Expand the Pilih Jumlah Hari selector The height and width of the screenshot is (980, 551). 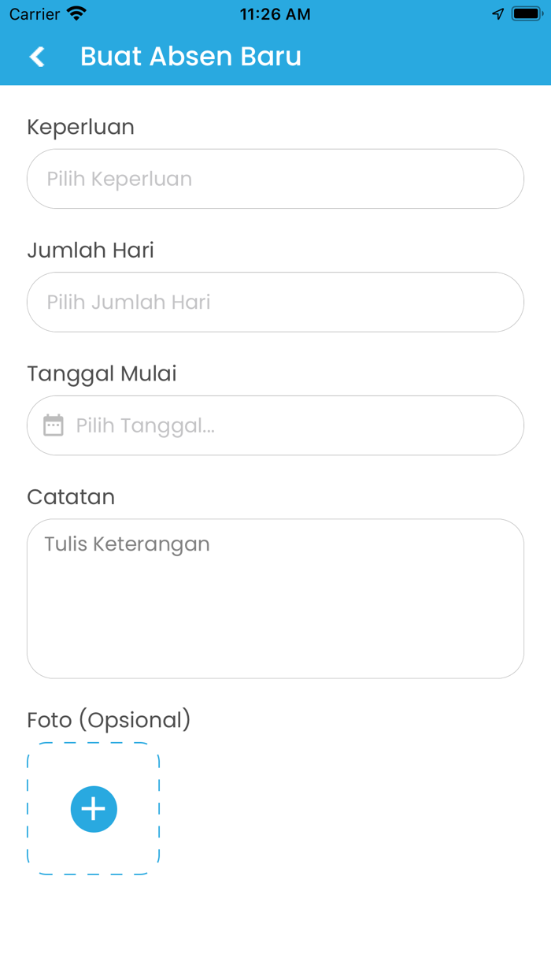tap(275, 302)
